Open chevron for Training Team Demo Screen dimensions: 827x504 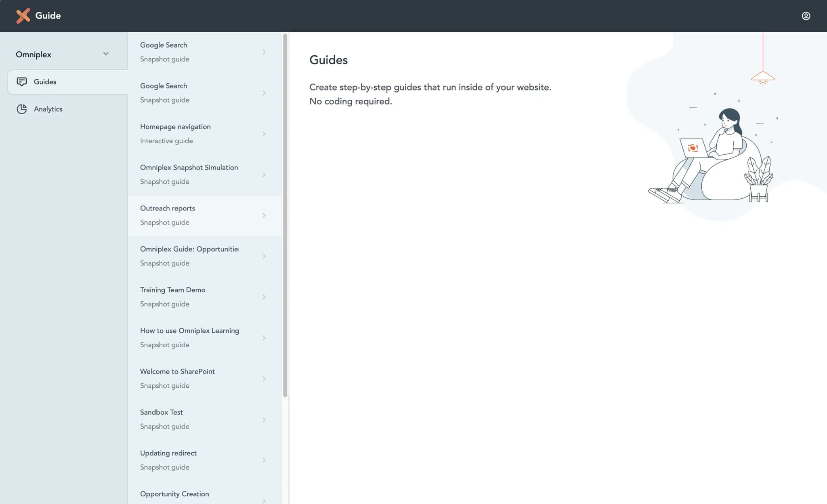[264, 297]
